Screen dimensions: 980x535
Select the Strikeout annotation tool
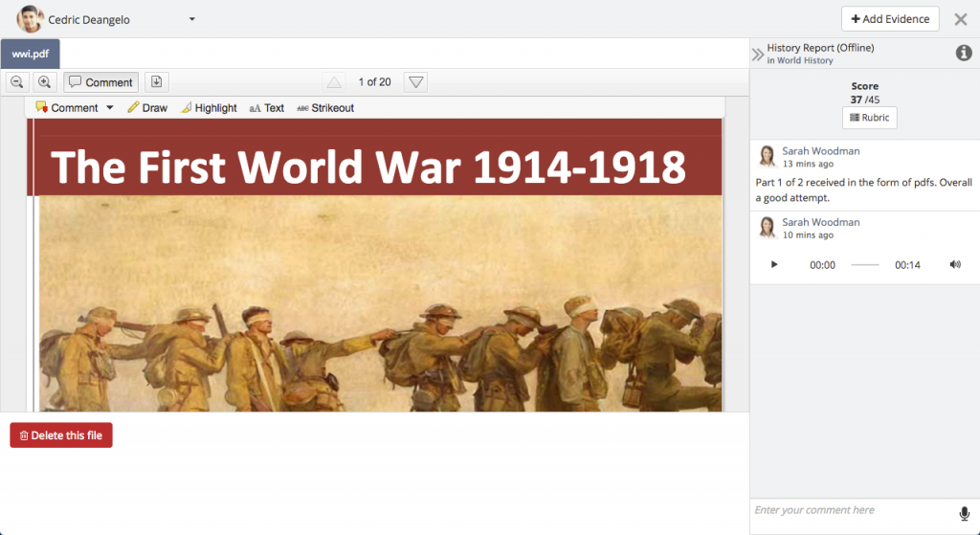(x=325, y=107)
